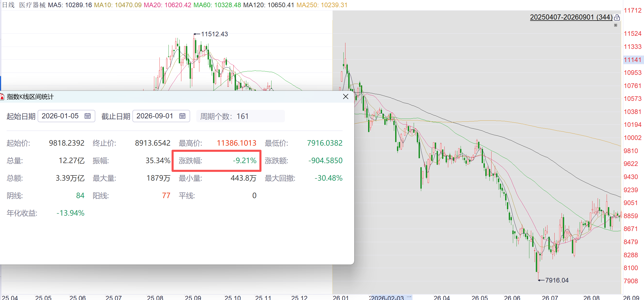
Task: Click the 终止价 value 8913.6542
Action: pos(153,143)
